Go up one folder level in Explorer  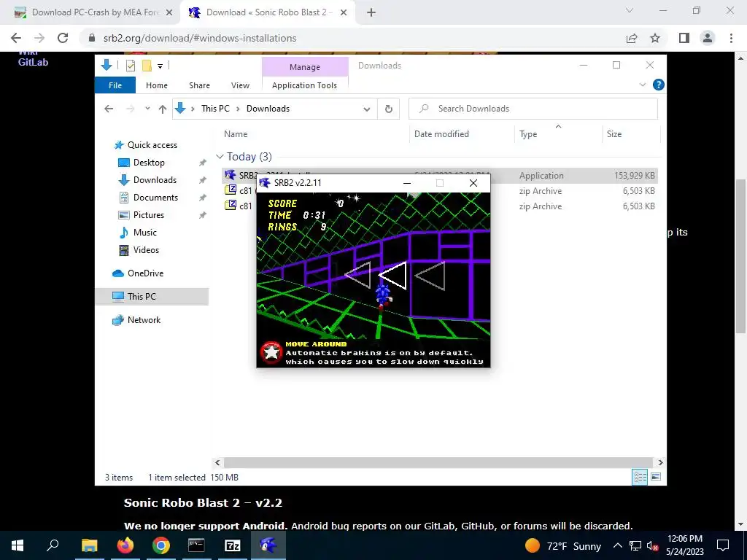point(163,109)
